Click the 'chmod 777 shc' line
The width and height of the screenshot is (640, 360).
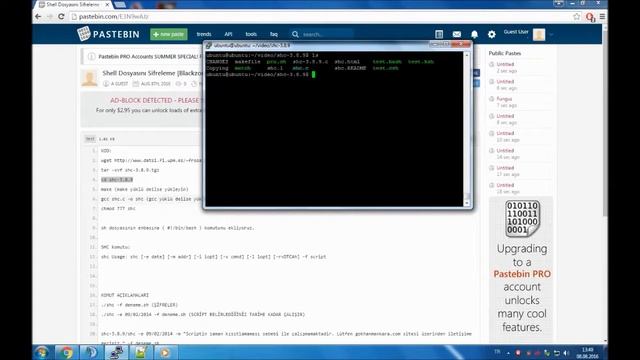tap(118, 209)
